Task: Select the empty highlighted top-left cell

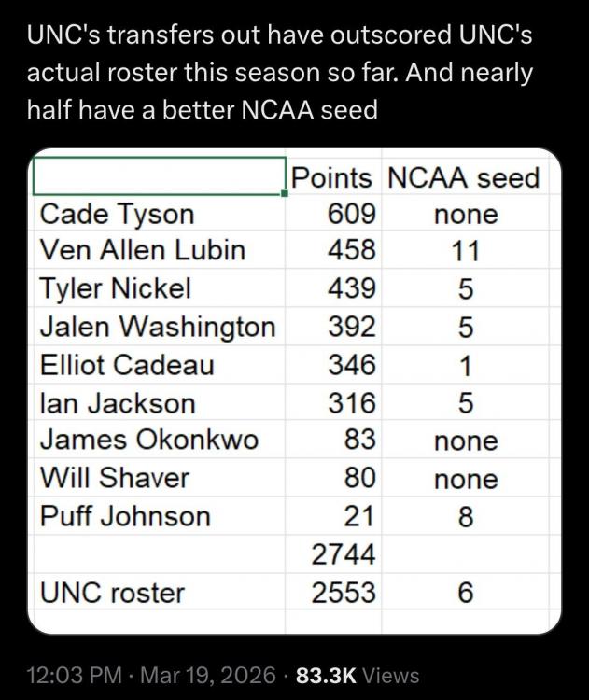Action: tap(159, 177)
